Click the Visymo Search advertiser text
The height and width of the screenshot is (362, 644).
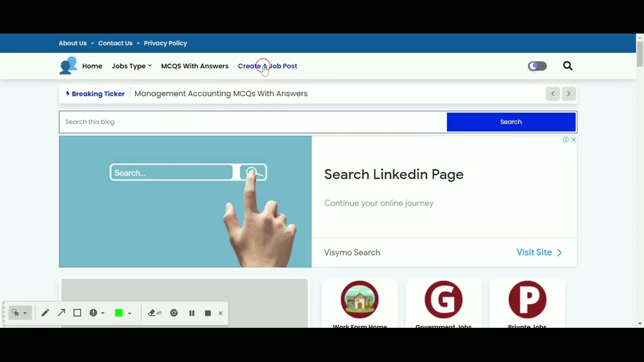click(x=352, y=252)
